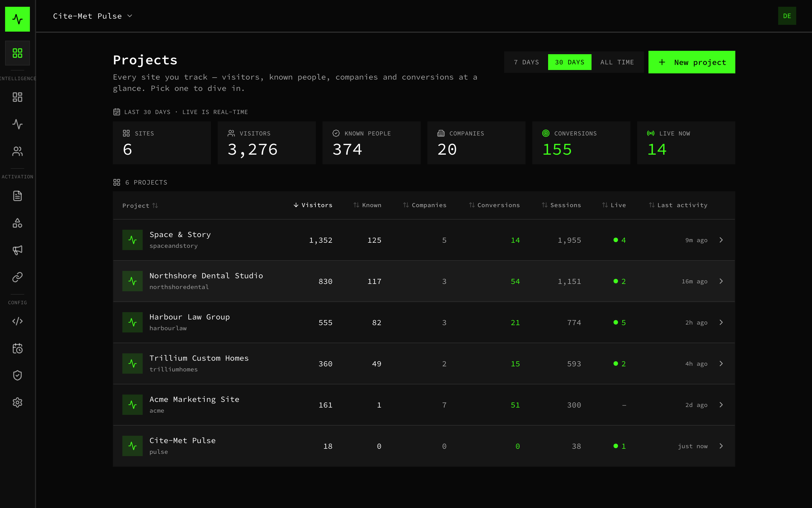Select the 30 Days range tab
The width and height of the screenshot is (812, 508).
570,62
